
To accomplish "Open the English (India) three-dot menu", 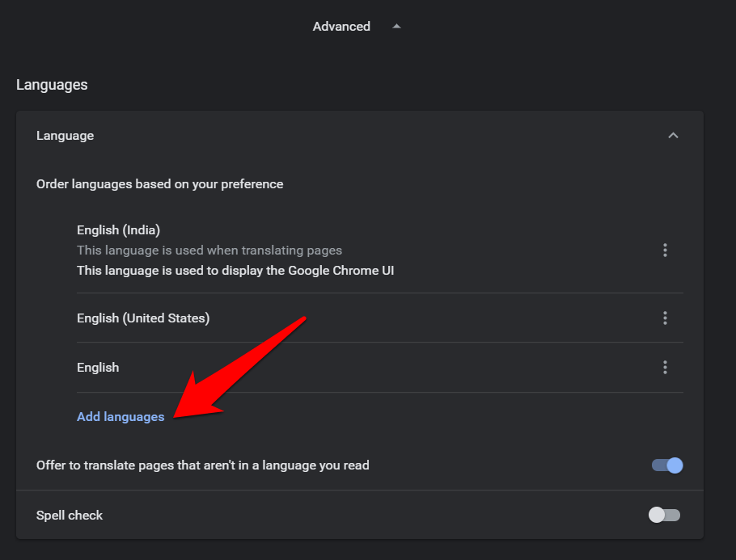I will 665,251.
